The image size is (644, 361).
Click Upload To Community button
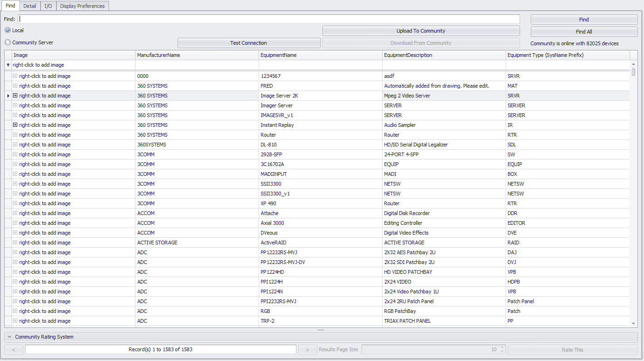421,31
